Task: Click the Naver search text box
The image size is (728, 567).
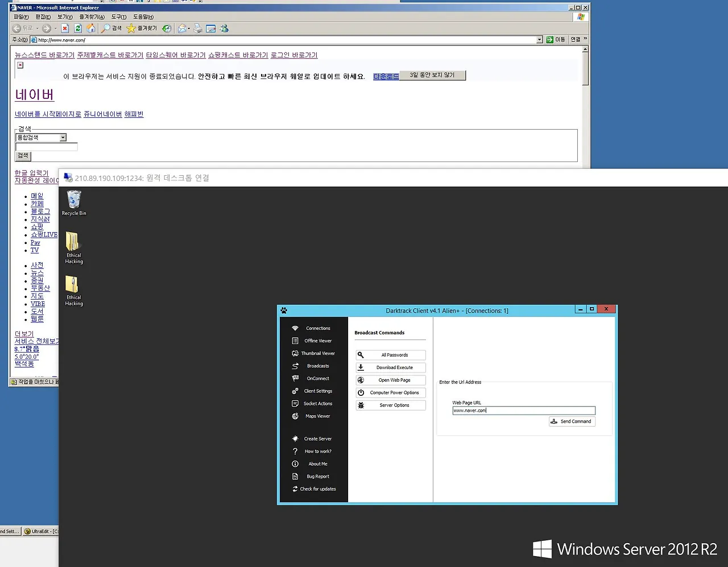Action: click(x=47, y=147)
